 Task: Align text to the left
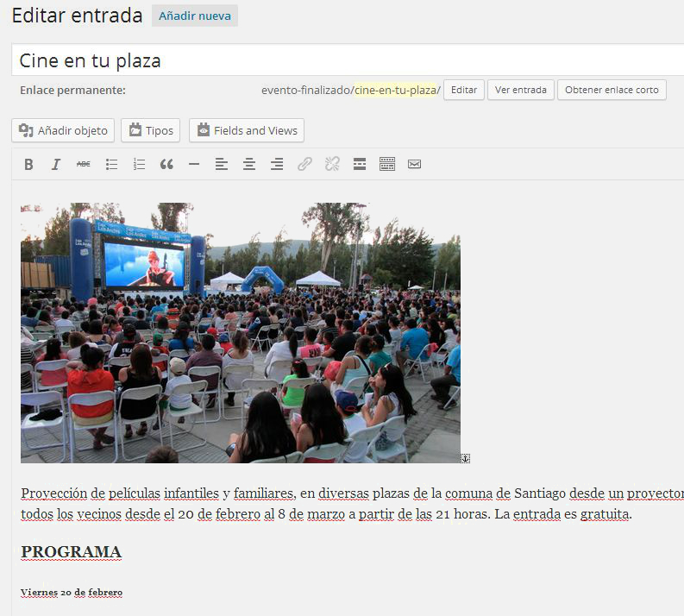click(x=222, y=165)
